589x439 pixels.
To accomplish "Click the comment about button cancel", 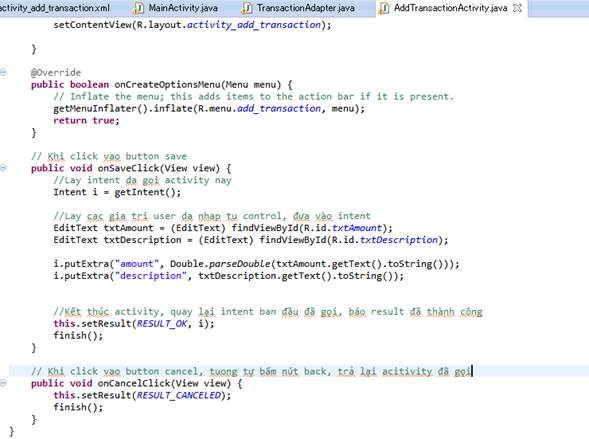I will (x=251, y=371).
